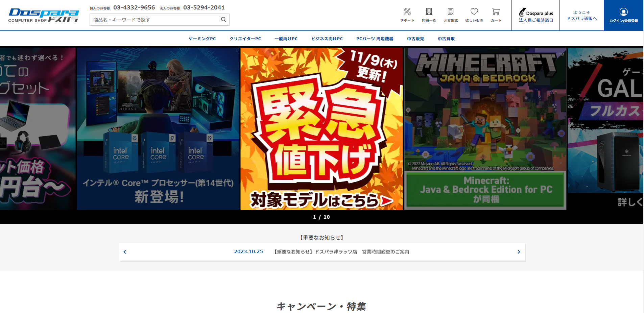The image size is (644, 313).
Task: Open the 中古買取 menu item
Action: 446,39
